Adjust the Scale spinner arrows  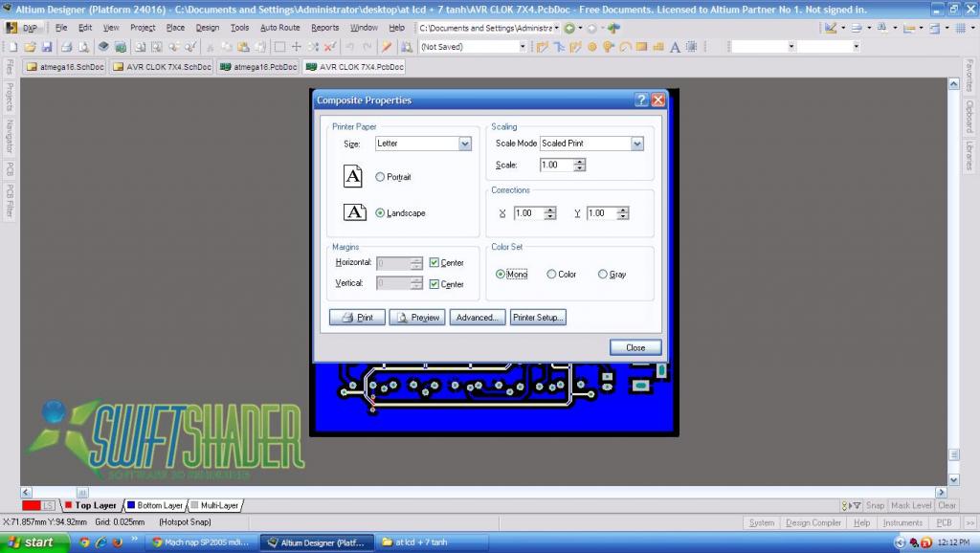[x=580, y=165]
